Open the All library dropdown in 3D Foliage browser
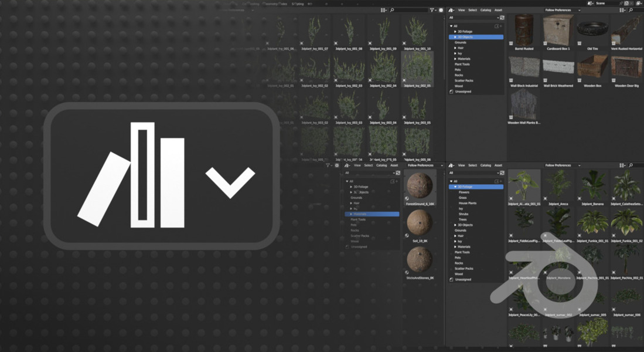The image size is (644, 352). [473, 172]
